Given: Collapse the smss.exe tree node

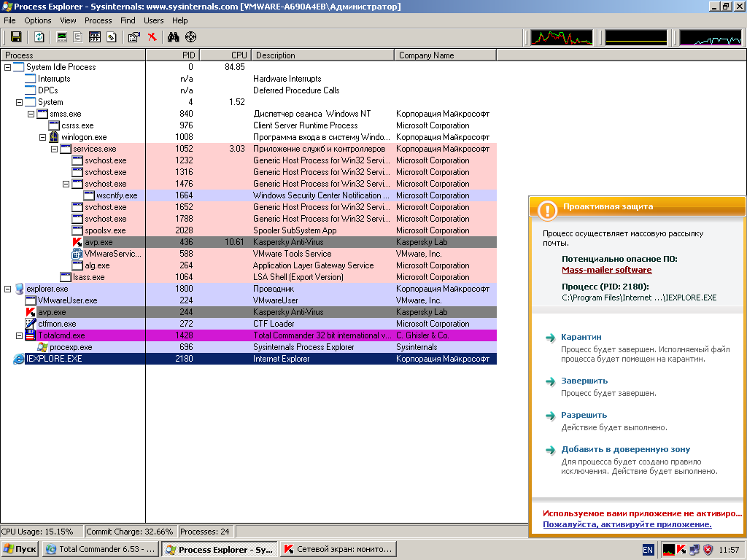Looking at the screenshot, I should 31,114.
